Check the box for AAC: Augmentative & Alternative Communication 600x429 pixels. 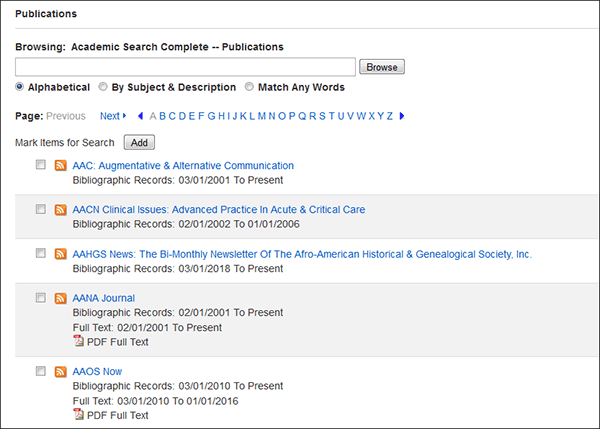[41, 165]
